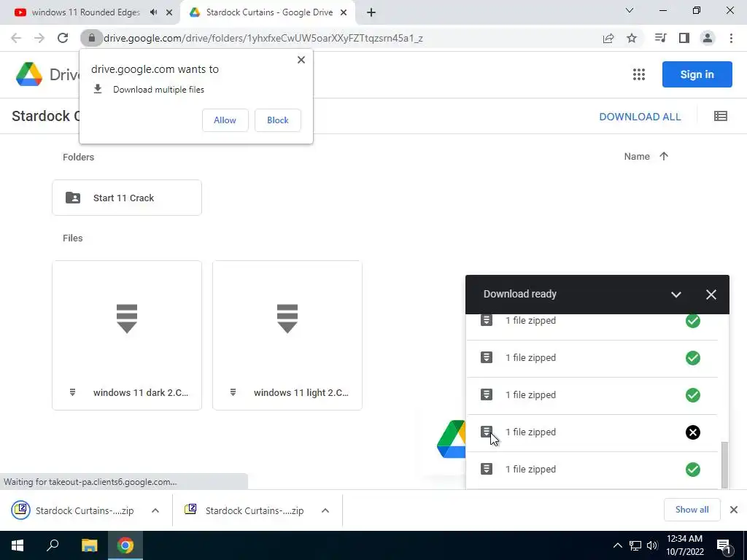Click the browser back arrow
This screenshot has height=560, width=747.
pos(16,38)
